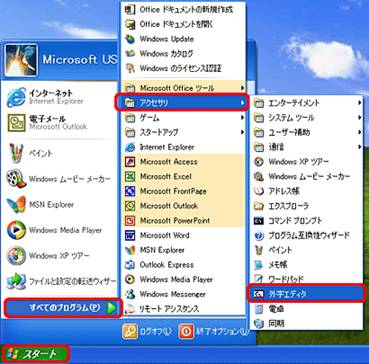The image size is (369, 364).
Task: Open Microsoft PowerPoint icon
Action: [x=129, y=221]
